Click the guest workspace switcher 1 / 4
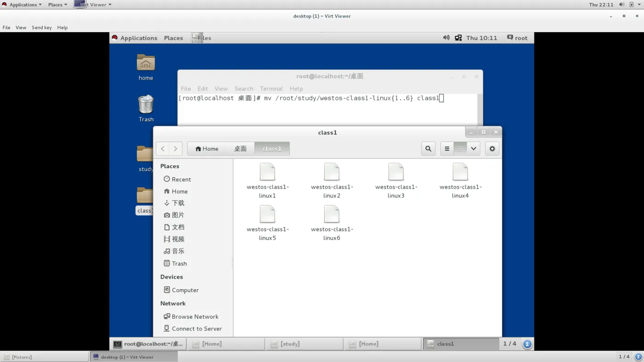Viewport: 644px width, 362px height. [x=510, y=344]
